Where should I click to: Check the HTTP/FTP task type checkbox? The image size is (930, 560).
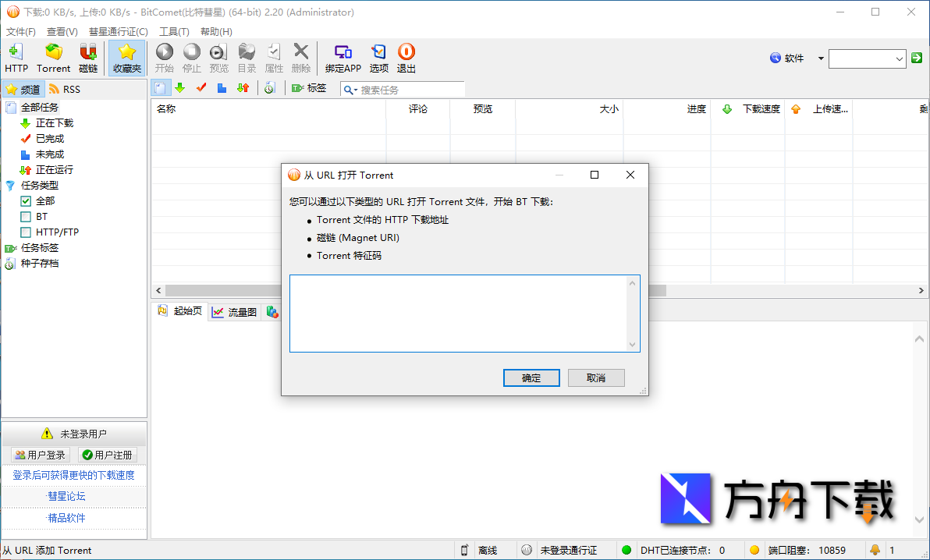pos(26,232)
